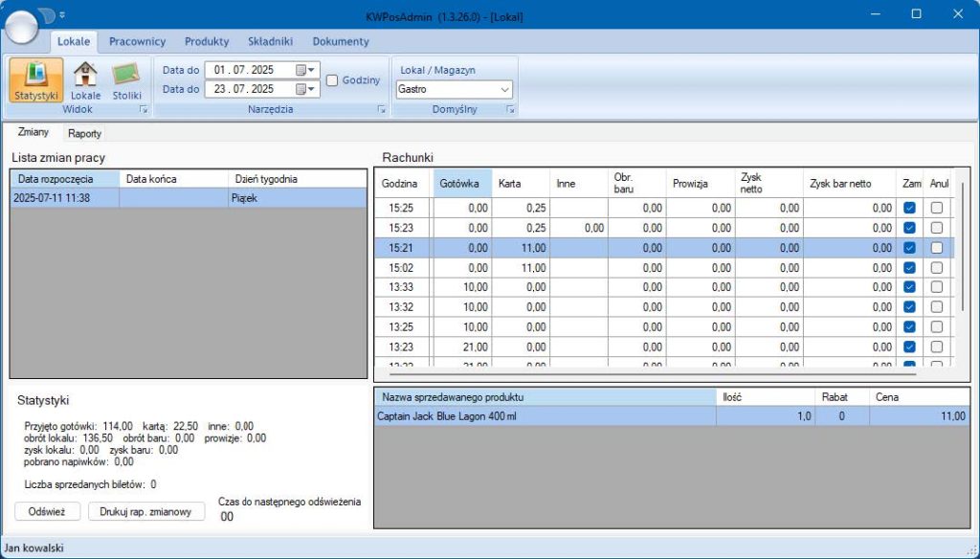Click the Odśwież button
The height and width of the screenshot is (559, 980).
(47, 511)
